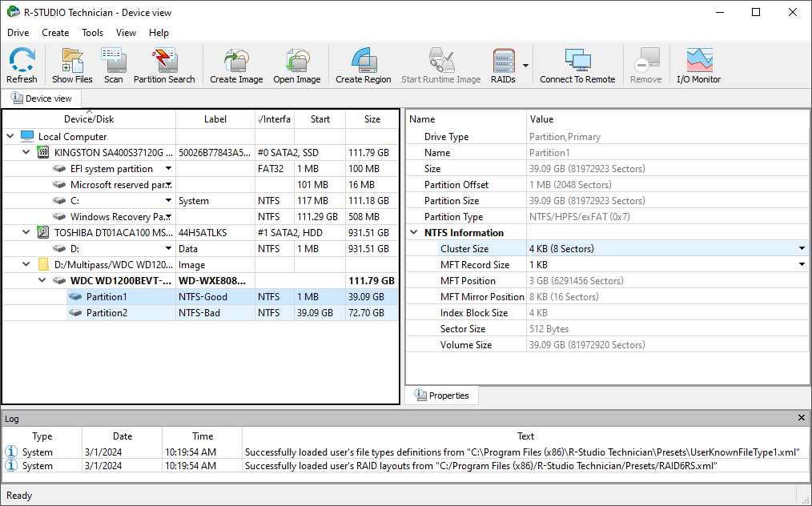Open the MFT Record Size dropdown

(802, 265)
